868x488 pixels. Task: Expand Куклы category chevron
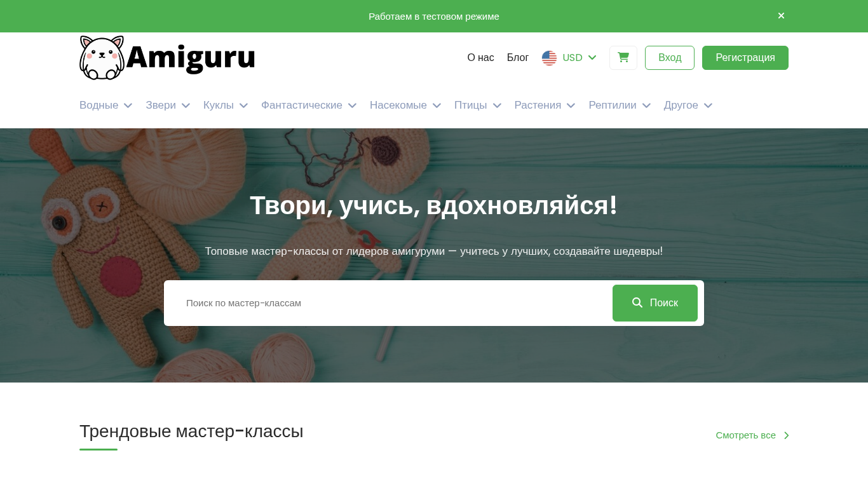[243, 105]
